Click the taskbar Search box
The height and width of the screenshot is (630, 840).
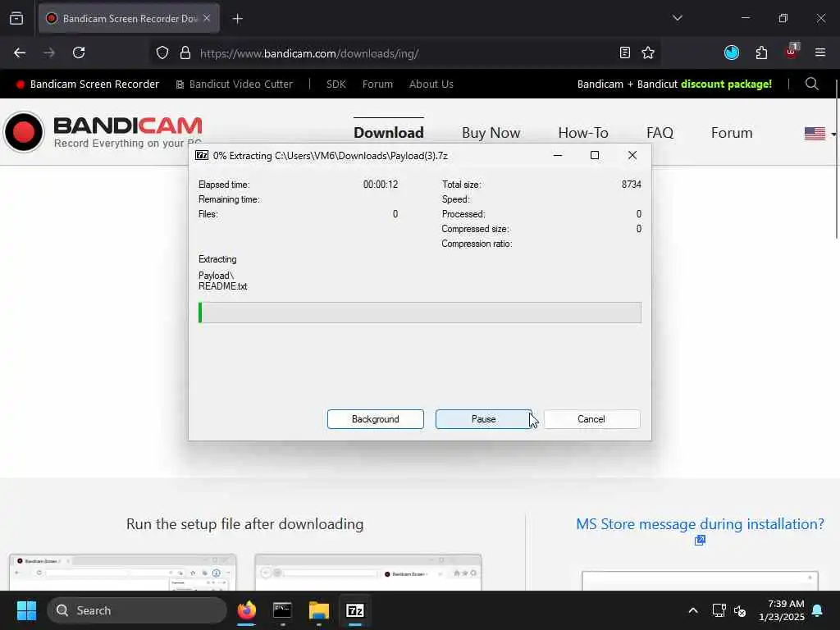137,610
